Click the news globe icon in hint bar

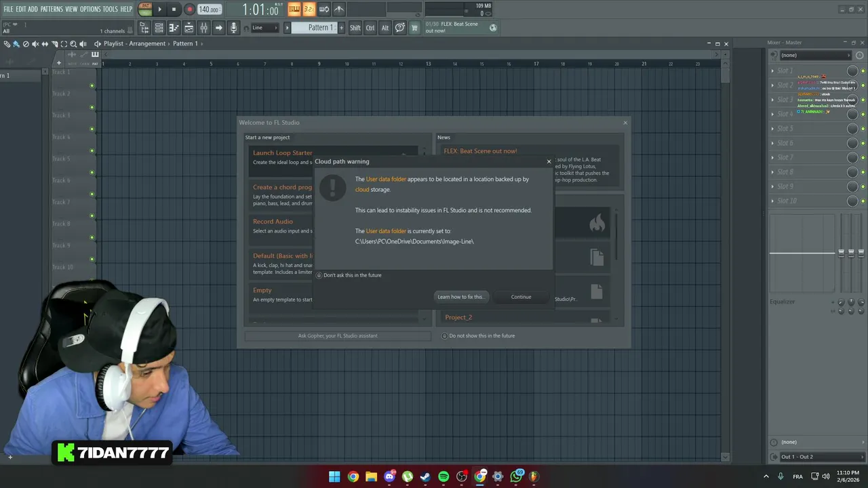click(x=493, y=28)
